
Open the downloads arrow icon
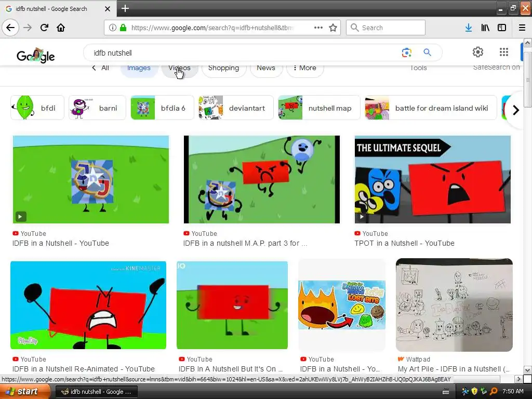pyautogui.click(x=469, y=28)
